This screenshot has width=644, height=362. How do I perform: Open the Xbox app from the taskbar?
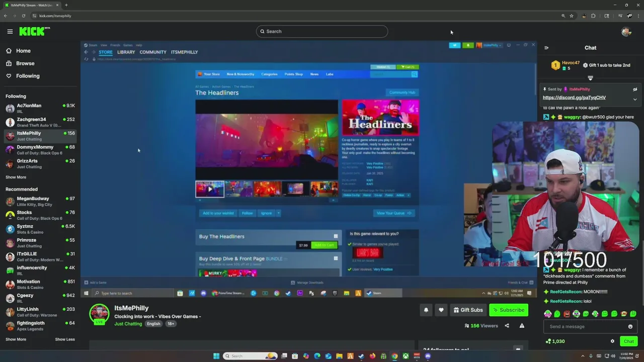[x=406, y=356]
